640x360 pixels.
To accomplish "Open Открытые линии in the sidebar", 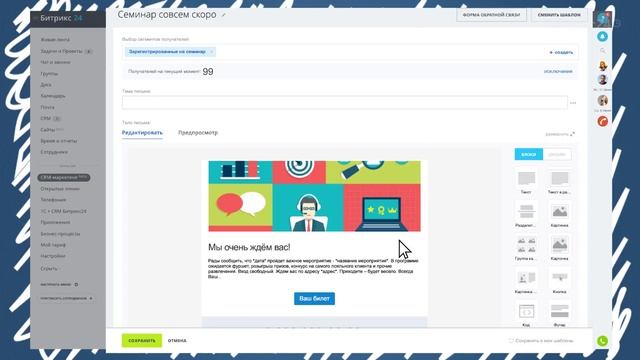I will 60,189.
